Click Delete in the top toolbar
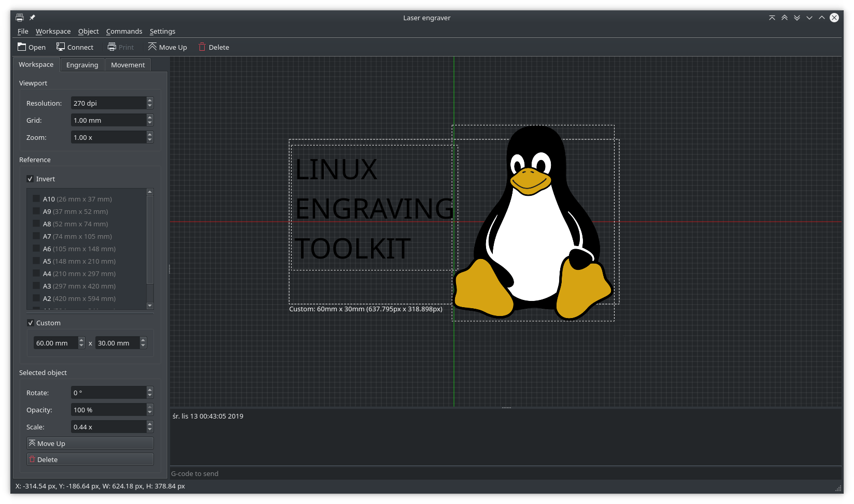854x504 pixels. [214, 47]
